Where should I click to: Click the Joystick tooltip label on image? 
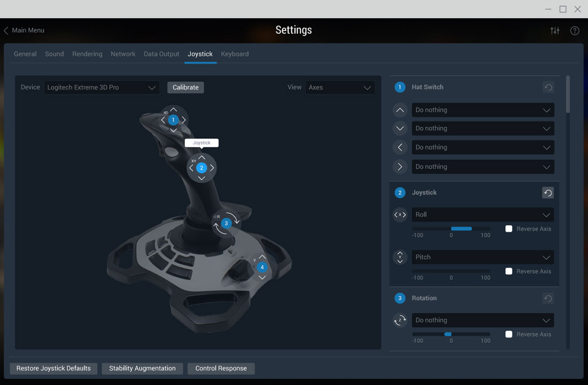(x=202, y=143)
